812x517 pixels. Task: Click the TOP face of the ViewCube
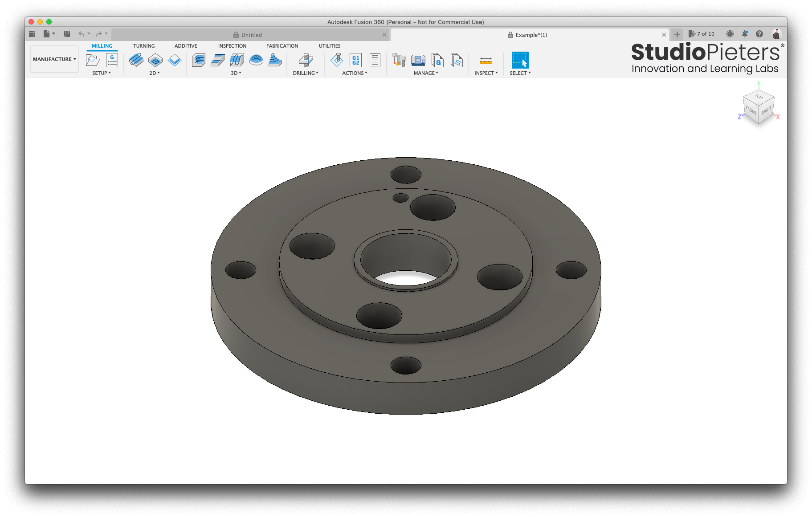click(759, 96)
